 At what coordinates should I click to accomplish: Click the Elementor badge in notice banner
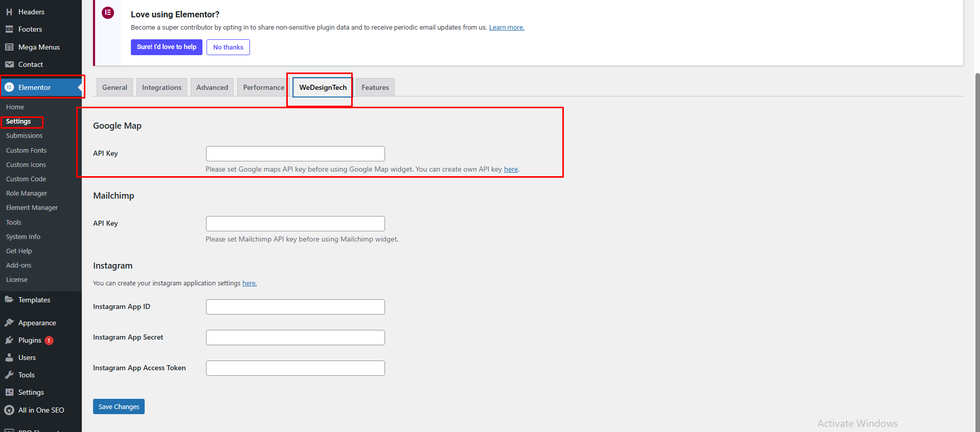tap(108, 12)
